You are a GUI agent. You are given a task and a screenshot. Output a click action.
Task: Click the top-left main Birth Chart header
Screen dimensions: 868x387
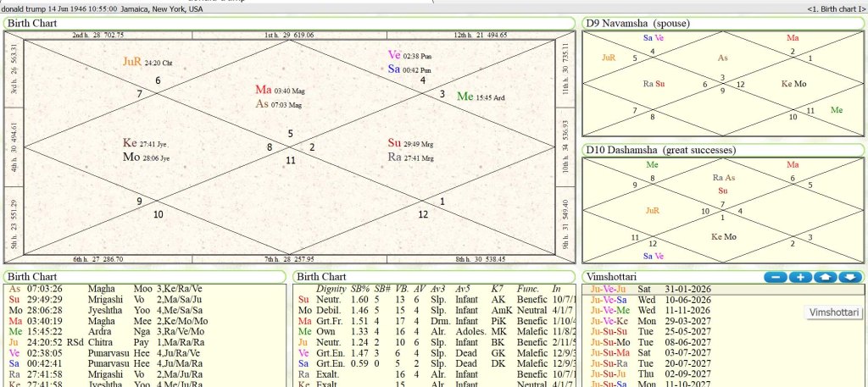[32, 23]
